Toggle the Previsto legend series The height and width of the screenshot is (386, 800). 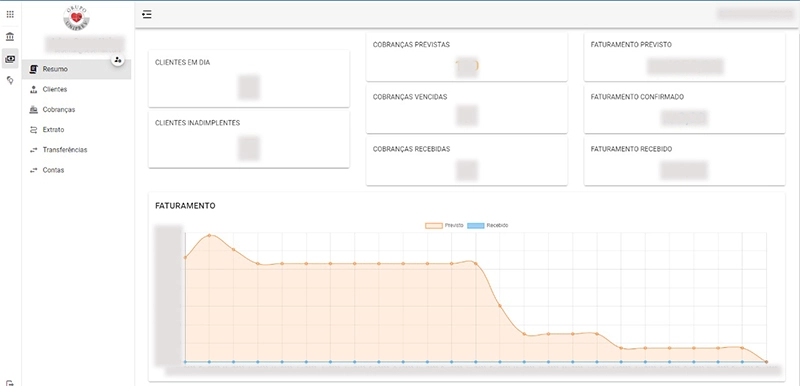tap(444, 225)
